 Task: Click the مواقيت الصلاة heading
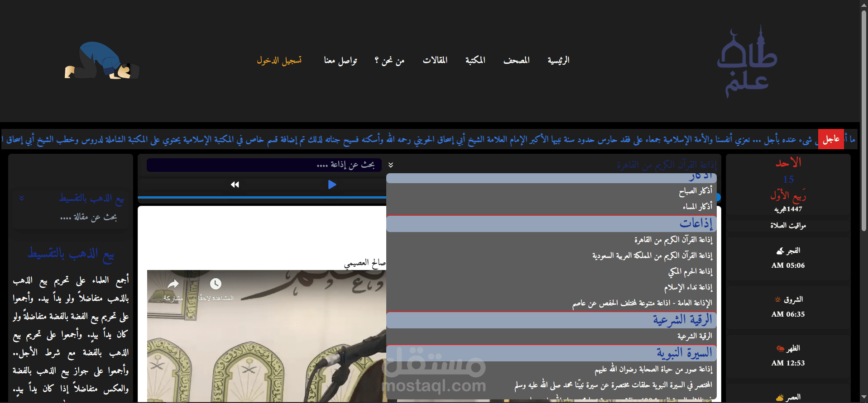pos(788,225)
